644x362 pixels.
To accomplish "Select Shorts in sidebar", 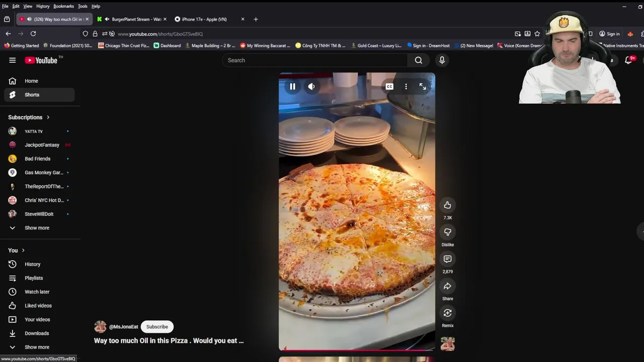I will pos(39,95).
